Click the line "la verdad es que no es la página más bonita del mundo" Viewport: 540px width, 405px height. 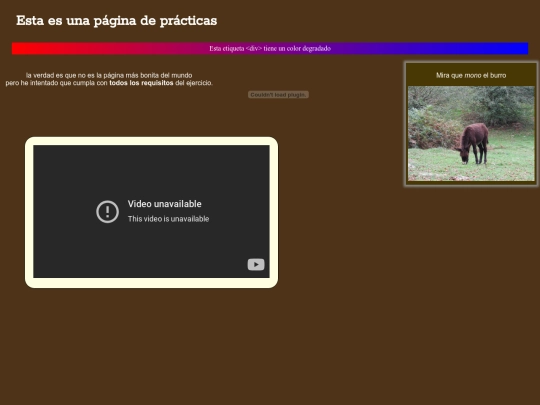coord(109,75)
